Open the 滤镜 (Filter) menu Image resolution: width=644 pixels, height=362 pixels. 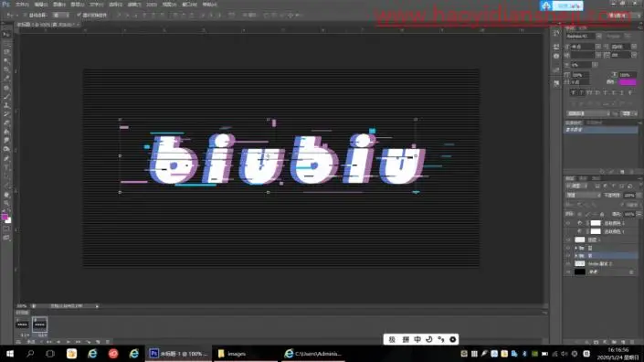134,5
